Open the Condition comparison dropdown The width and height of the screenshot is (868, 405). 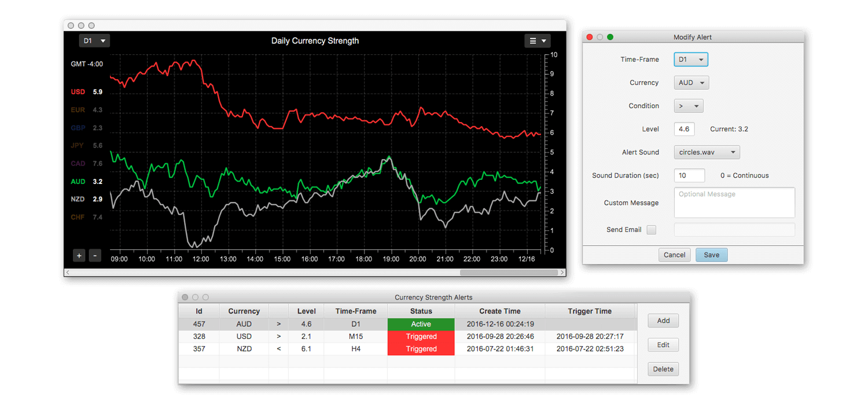coord(688,105)
